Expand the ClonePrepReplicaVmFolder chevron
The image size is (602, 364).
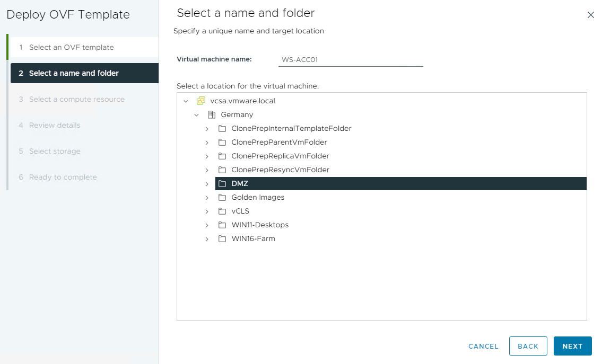pyautogui.click(x=207, y=156)
